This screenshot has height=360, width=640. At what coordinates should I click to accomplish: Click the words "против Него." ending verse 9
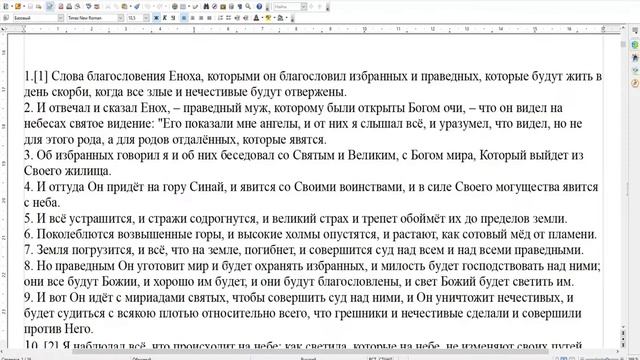pyautogui.click(x=58, y=329)
